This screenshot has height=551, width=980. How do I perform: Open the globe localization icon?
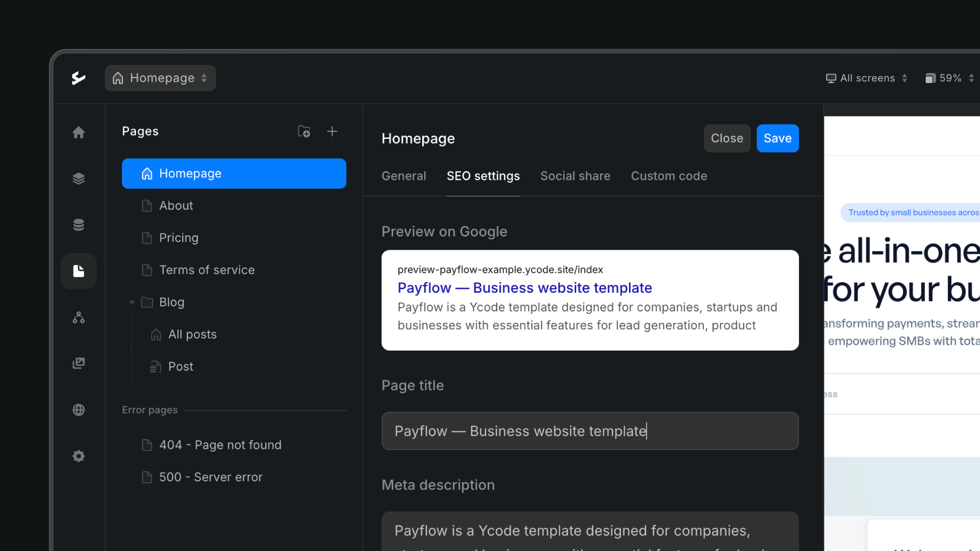pyautogui.click(x=78, y=410)
